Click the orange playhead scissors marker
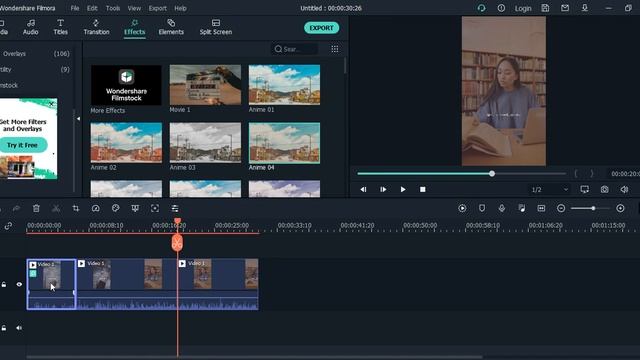 [x=177, y=243]
